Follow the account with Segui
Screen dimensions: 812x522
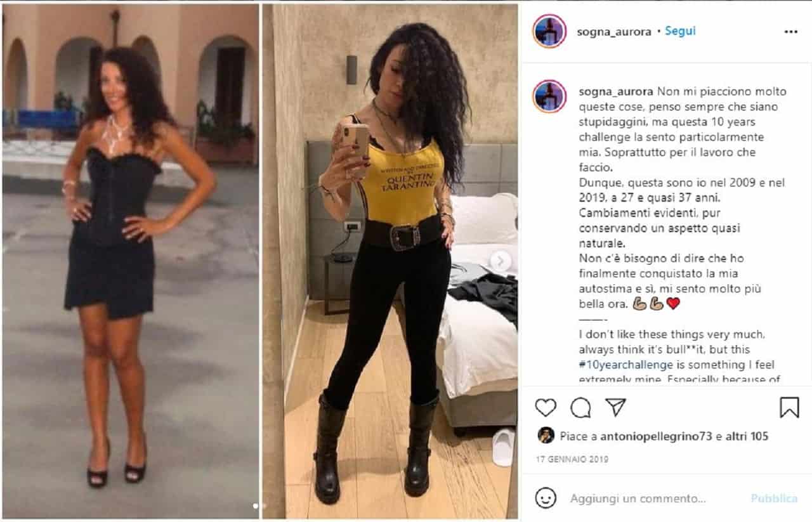680,31
